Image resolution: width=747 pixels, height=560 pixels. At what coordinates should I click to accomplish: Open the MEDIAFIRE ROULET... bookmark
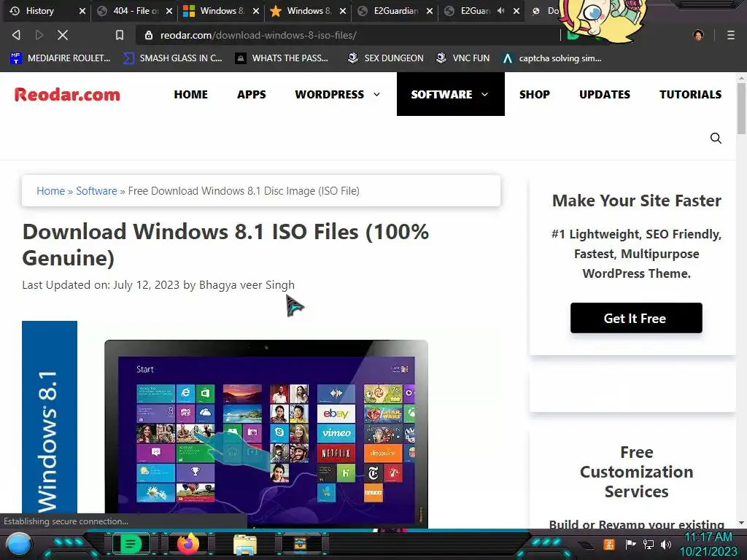(61, 58)
